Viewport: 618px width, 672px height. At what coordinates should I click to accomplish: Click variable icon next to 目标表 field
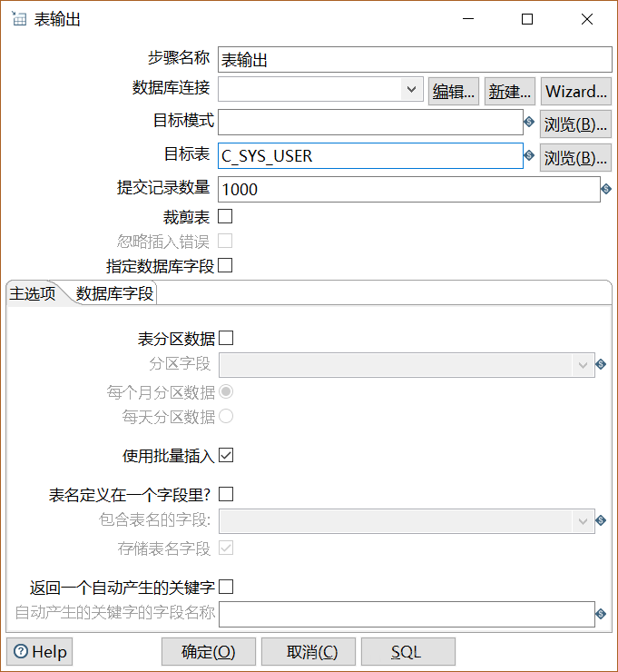pyautogui.click(x=529, y=155)
